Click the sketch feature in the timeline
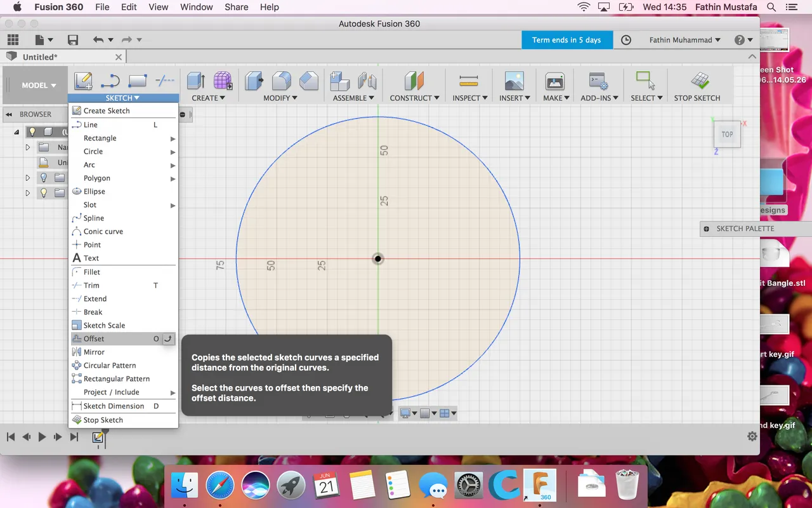The image size is (812, 508). point(98,437)
